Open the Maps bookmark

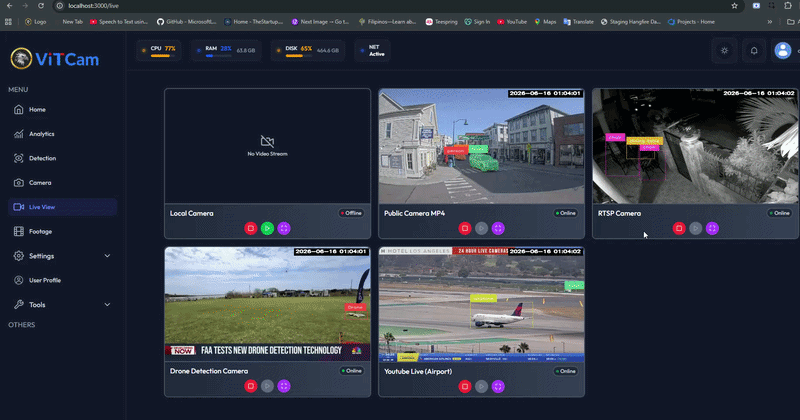pos(545,22)
